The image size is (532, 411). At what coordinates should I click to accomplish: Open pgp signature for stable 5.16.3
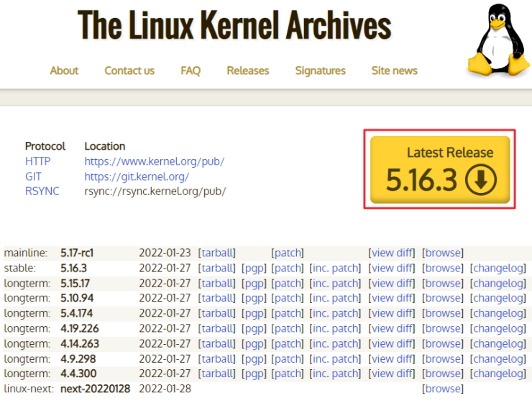pos(254,268)
